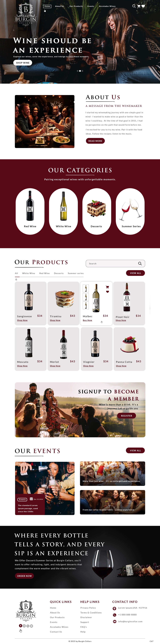The height and width of the screenshot is (644, 160).
Task: Select the first Malbec bottle thumbnail
Action: pyautogui.click(x=86, y=288)
